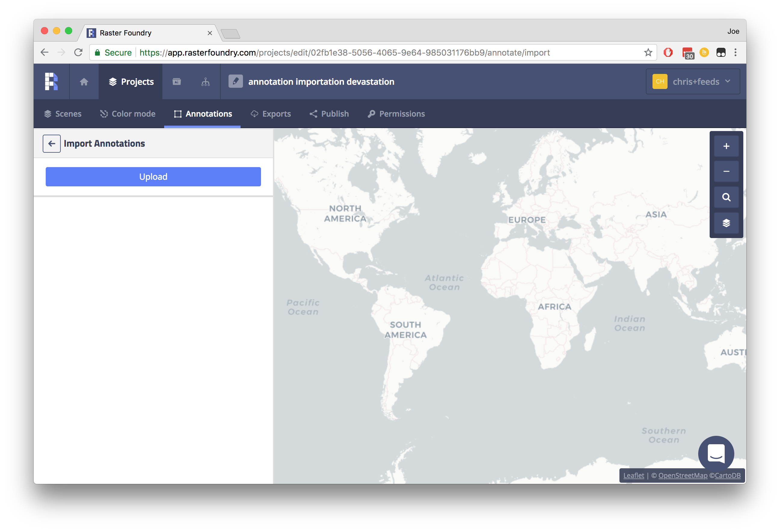This screenshot has height=532, width=780.
Task: Click the home icon in the navigation bar
Action: tap(84, 81)
